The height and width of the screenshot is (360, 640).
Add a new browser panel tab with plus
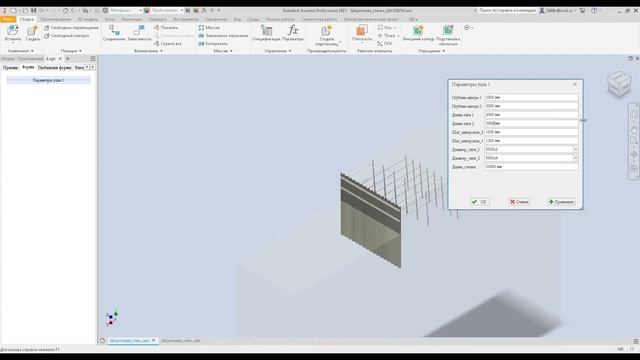68,59
